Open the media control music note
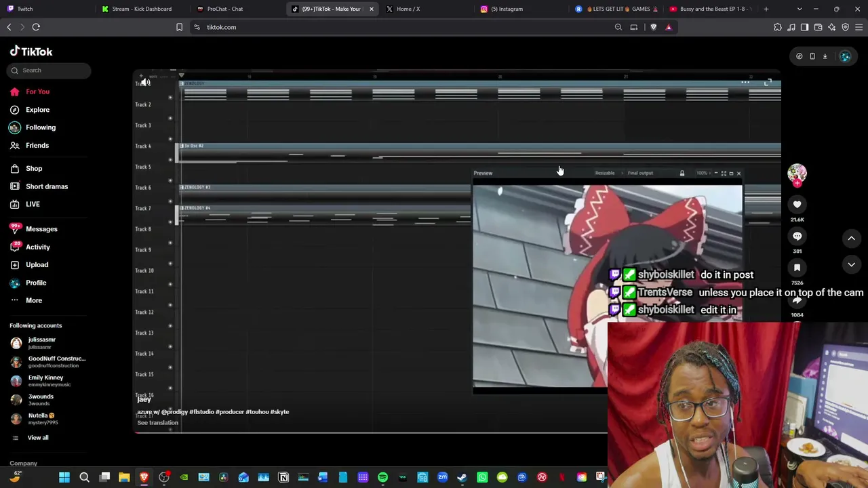The image size is (868, 488). [791, 27]
